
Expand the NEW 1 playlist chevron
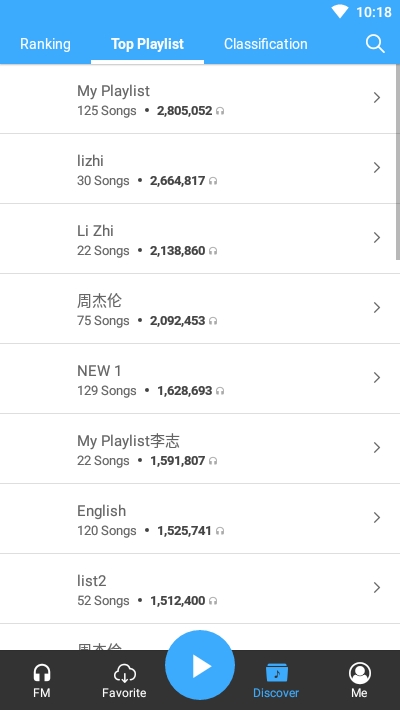[376, 378]
